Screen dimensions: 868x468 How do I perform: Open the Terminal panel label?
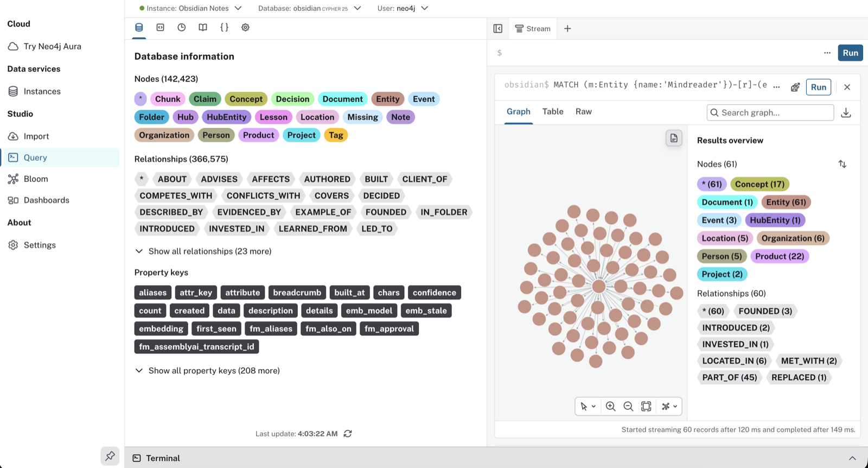(x=163, y=458)
